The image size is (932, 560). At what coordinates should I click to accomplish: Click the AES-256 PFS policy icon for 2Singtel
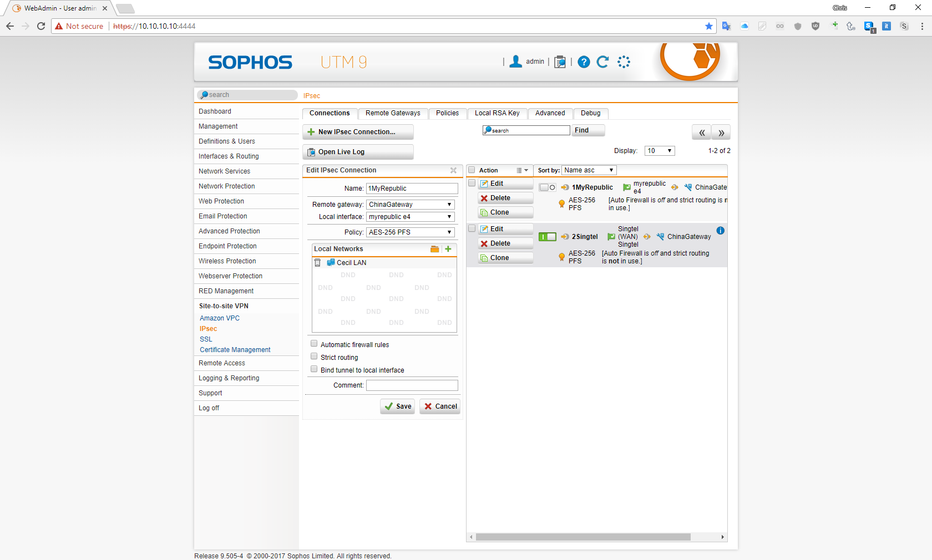(x=561, y=257)
